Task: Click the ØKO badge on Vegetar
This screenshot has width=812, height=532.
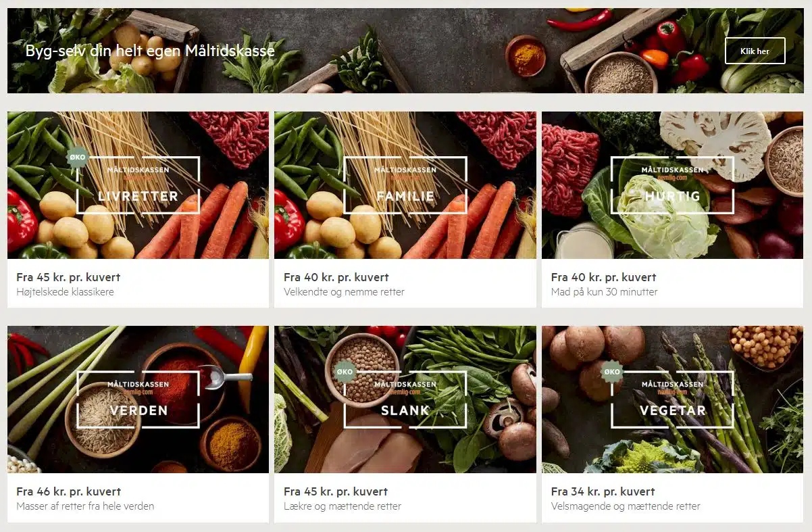Action: click(612, 372)
